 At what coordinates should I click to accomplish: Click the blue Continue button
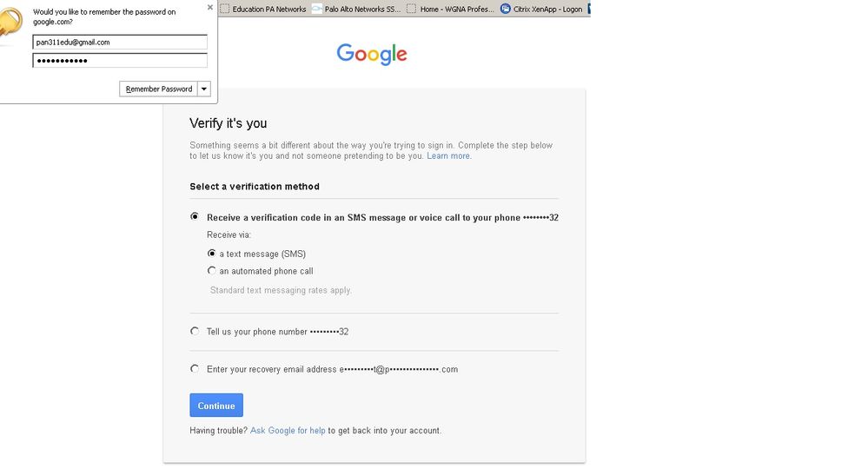(216, 406)
